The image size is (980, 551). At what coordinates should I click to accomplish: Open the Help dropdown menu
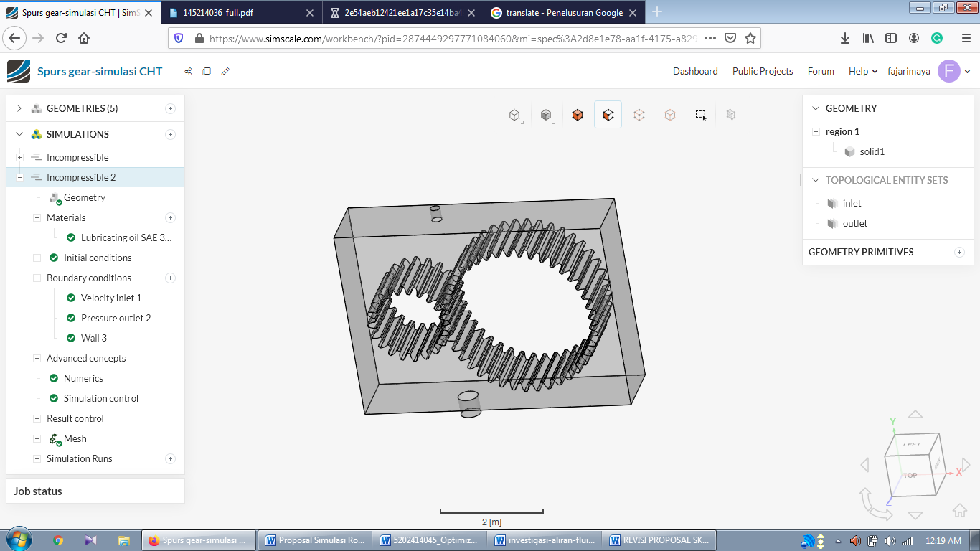pos(862,71)
